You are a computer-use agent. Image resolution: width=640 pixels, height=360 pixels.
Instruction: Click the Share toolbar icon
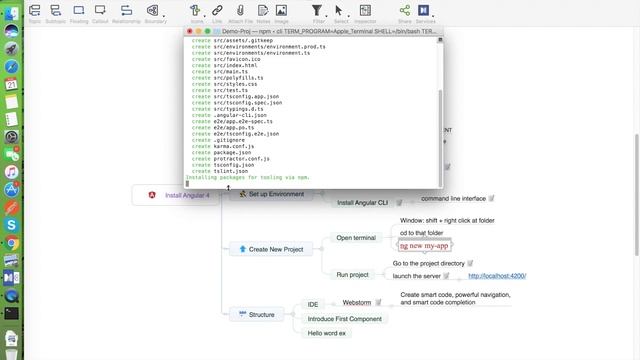click(405, 11)
